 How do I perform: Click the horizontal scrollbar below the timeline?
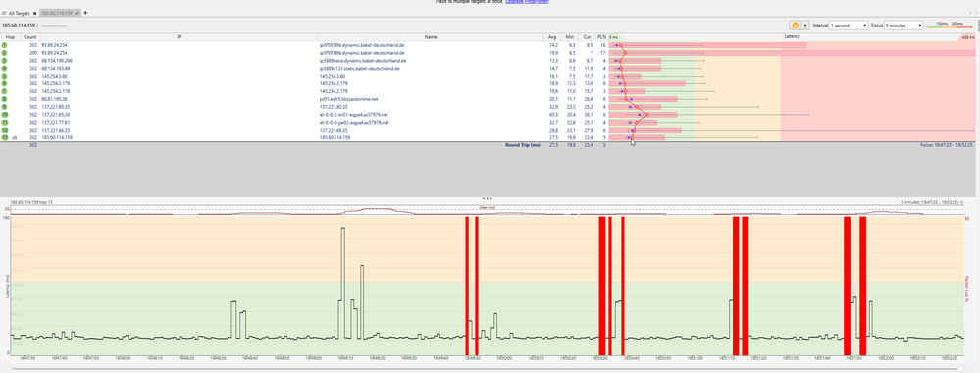coord(488,369)
